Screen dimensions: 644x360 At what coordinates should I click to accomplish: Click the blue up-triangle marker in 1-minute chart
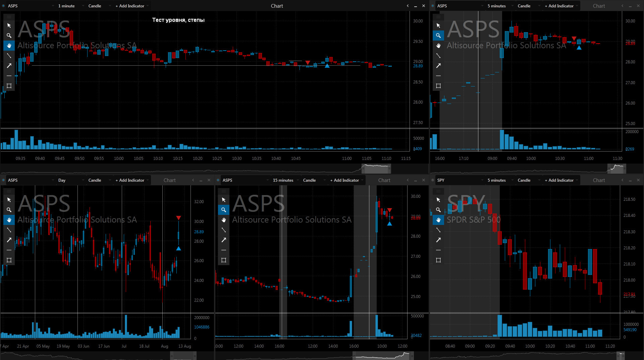click(327, 66)
